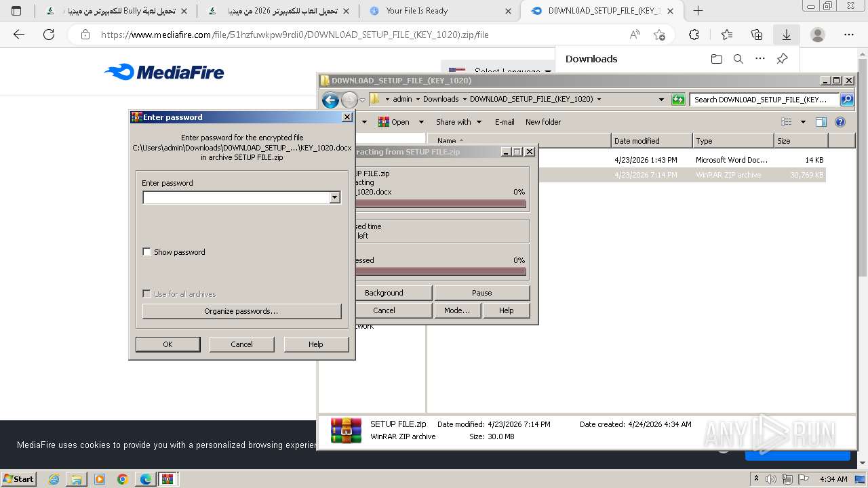The width and height of the screenshot is (868, 488).
Task: Change view icon in Explorer toolbar
Action: coord(787,122)
